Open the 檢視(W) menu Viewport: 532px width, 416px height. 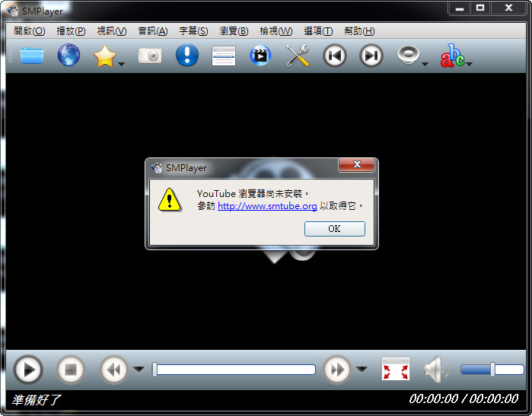[x=276, y=31]
